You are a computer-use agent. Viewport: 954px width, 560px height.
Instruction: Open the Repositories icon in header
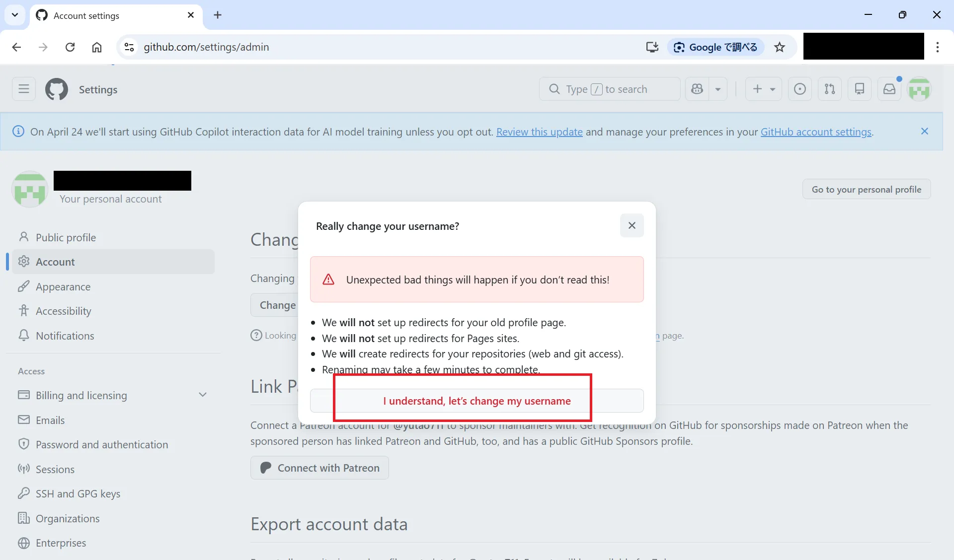point(860,89)
